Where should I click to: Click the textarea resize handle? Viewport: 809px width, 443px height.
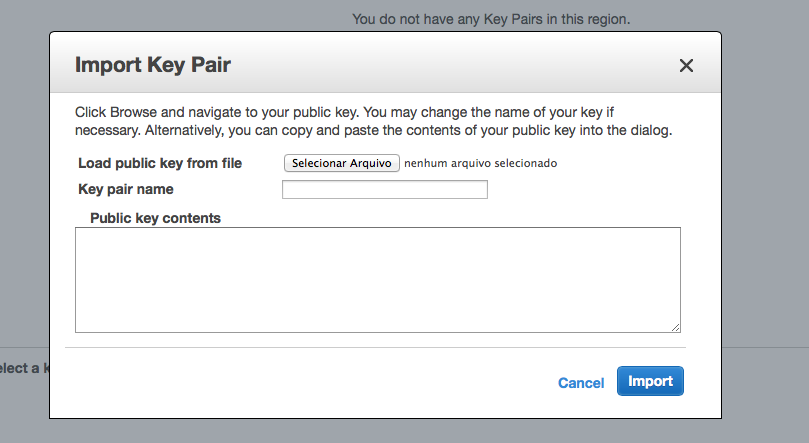tap(676, 327)
